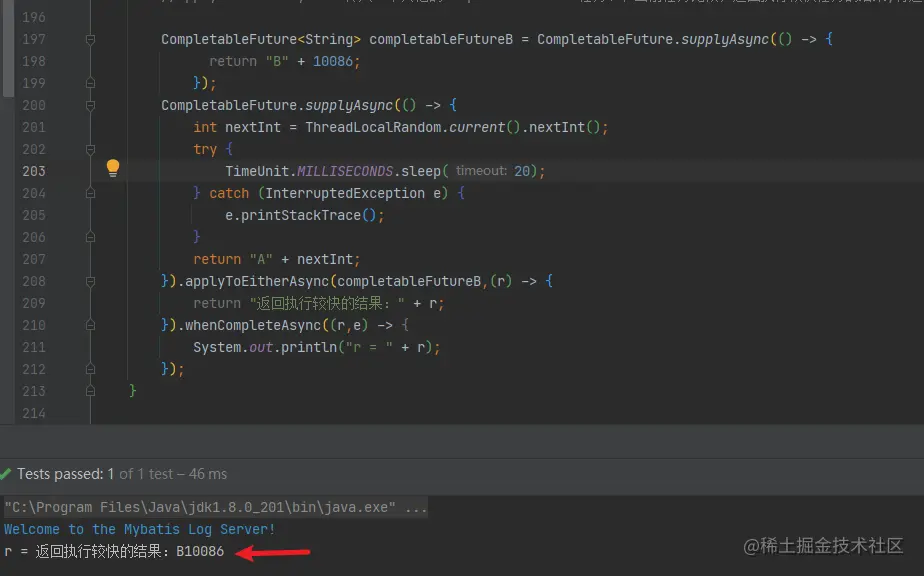
Task: Click the timeout: inlay hint
Action: [x=481, y=171]
